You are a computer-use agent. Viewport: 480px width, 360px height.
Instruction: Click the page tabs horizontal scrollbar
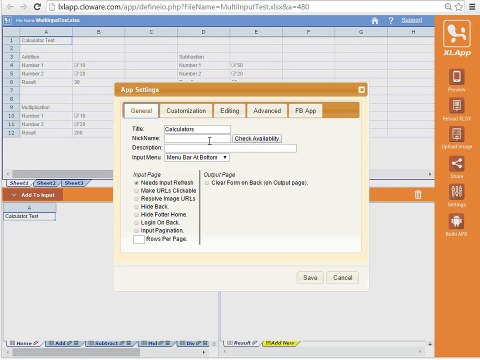click(x=76, y=352)
